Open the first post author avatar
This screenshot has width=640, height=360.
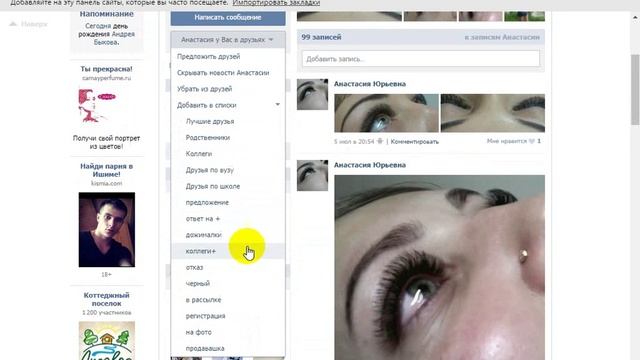point(312,94)
